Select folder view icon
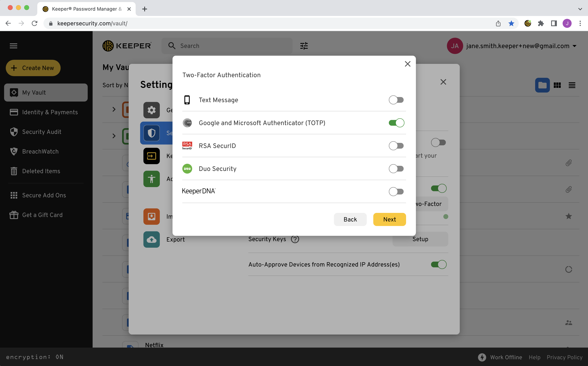Screen dimensions: 588x366 point(542,85)
